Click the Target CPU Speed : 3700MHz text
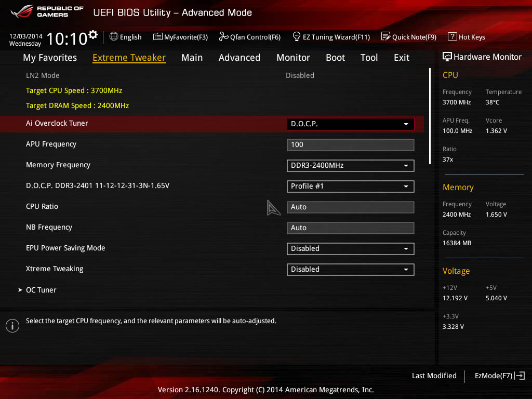This screenshot has width=532, height=399. (74, 90)
